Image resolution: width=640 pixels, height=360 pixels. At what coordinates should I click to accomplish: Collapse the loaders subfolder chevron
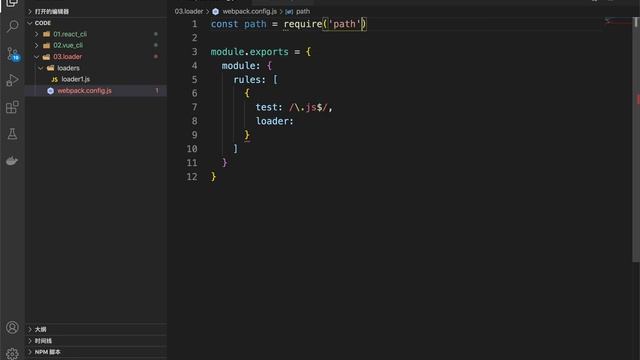click(41, 68)
